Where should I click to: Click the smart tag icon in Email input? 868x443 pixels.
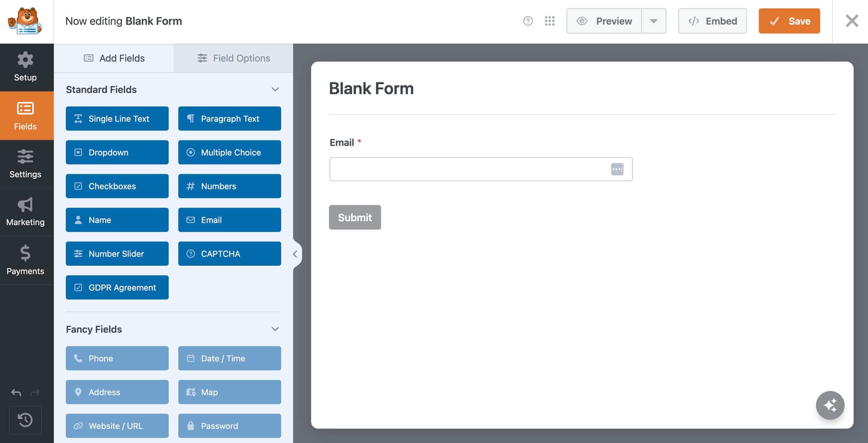point(617,169)
